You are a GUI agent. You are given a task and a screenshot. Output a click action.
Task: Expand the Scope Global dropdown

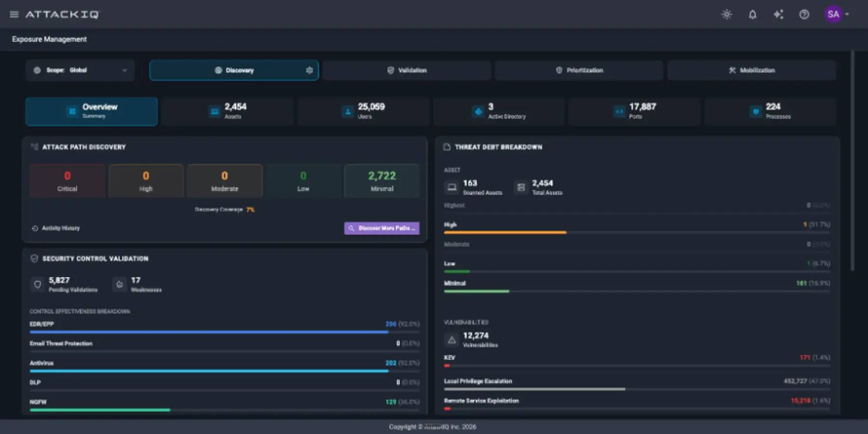pos(80,70)
